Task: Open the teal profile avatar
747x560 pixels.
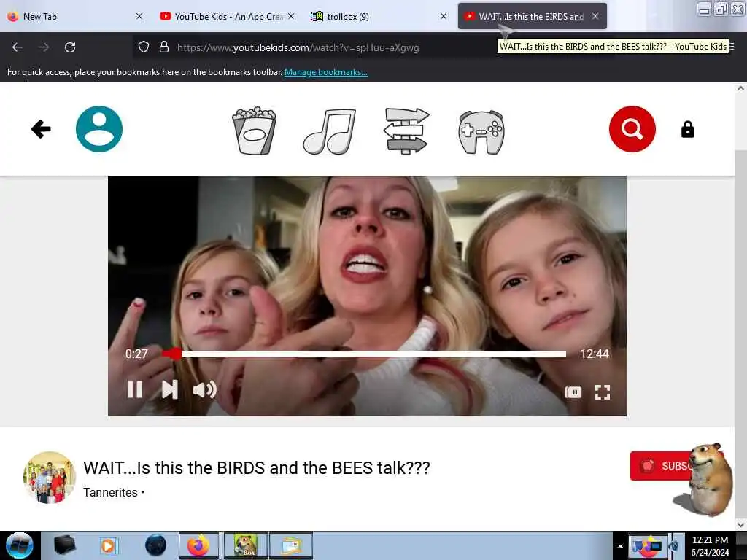Action: [99, 129]
